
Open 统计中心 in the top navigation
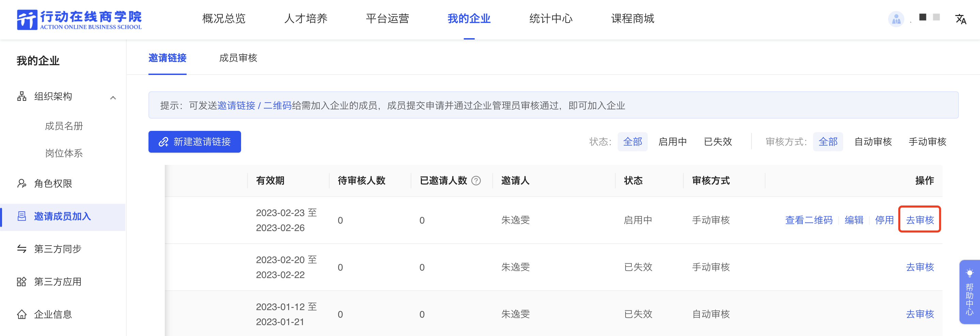click(551, 19)
